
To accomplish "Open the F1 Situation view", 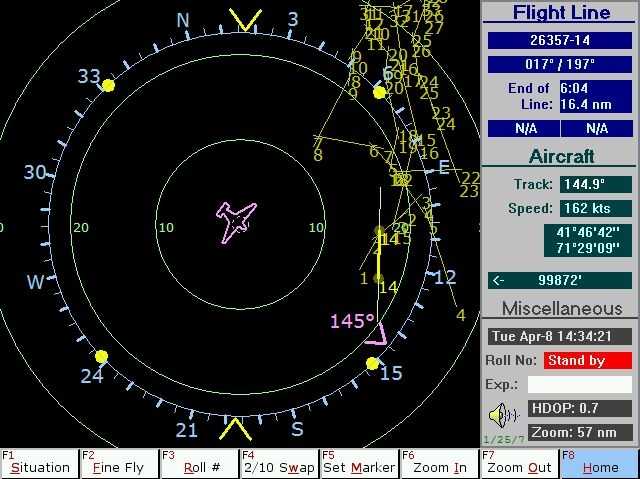I will click(x=39, y=463).
